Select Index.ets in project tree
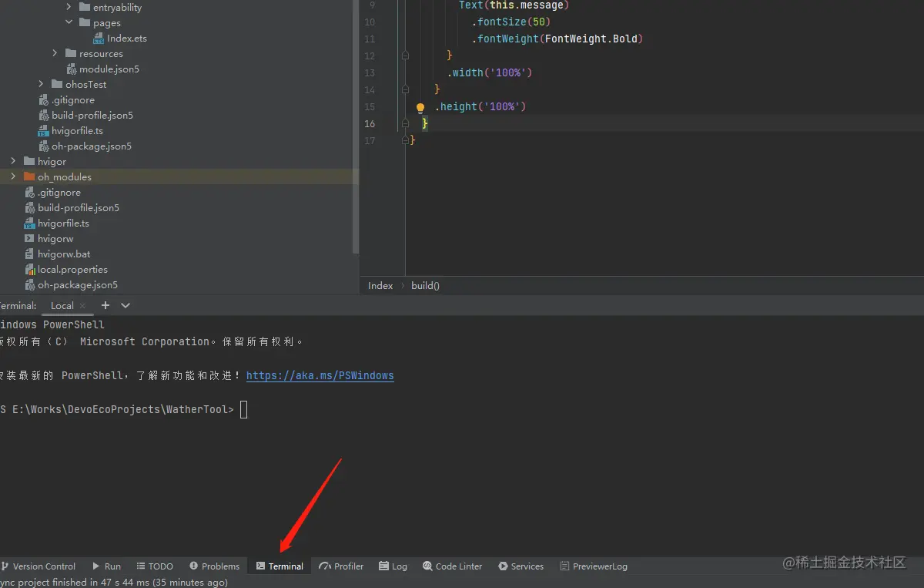 (127, 39)
